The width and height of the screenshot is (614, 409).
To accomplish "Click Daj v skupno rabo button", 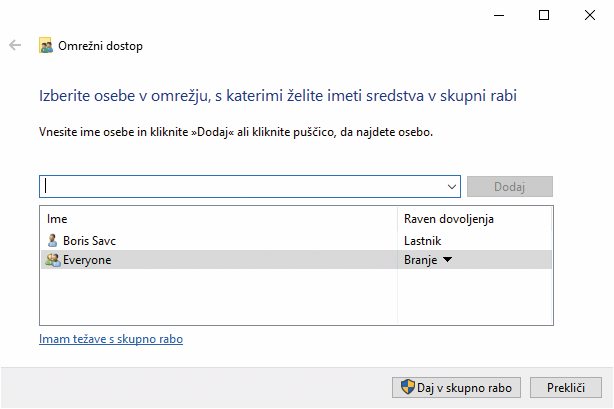I will click(456, 387).
